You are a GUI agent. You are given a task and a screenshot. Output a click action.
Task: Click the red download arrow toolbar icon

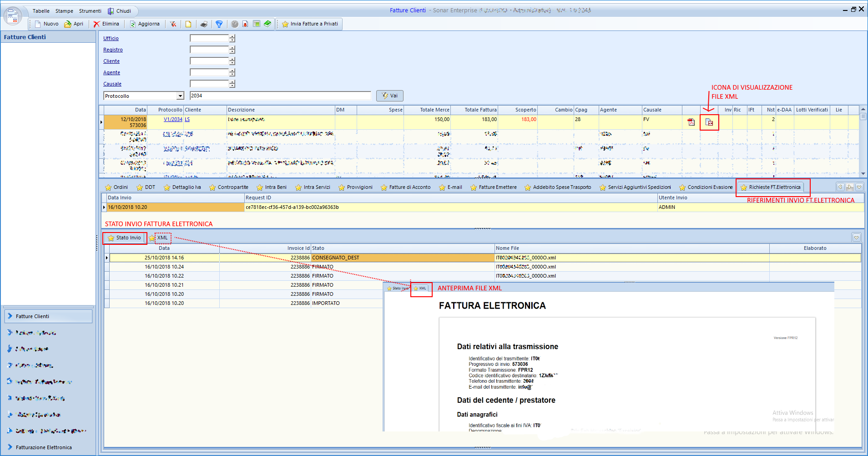[245, 24]
